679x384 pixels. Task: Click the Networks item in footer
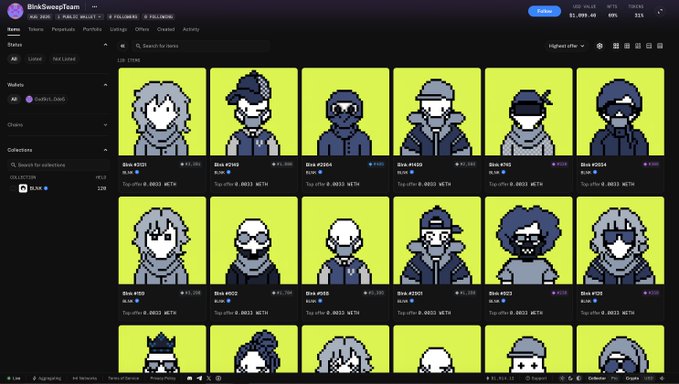(85, 378)
